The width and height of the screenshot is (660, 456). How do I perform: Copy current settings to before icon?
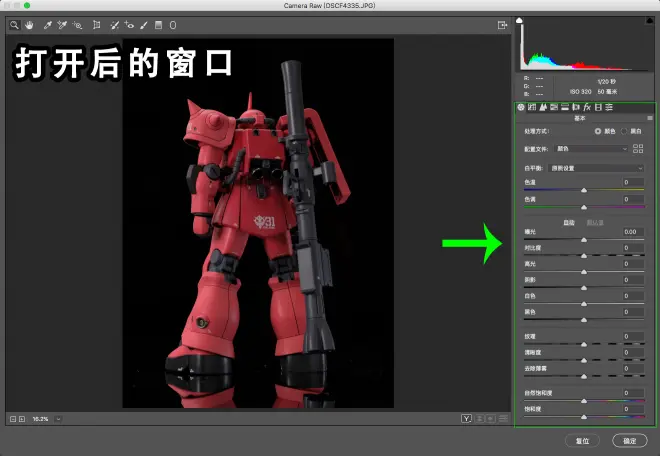[x=490, y=419]
